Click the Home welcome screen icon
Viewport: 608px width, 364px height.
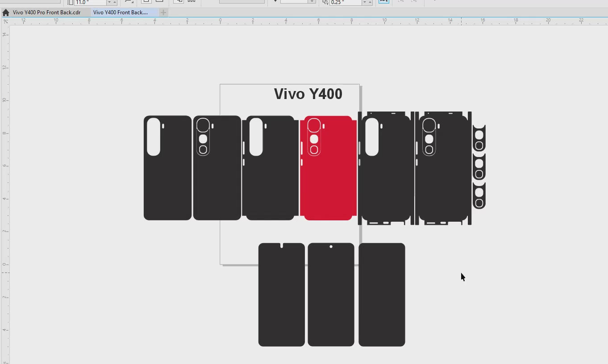point(5,12)
